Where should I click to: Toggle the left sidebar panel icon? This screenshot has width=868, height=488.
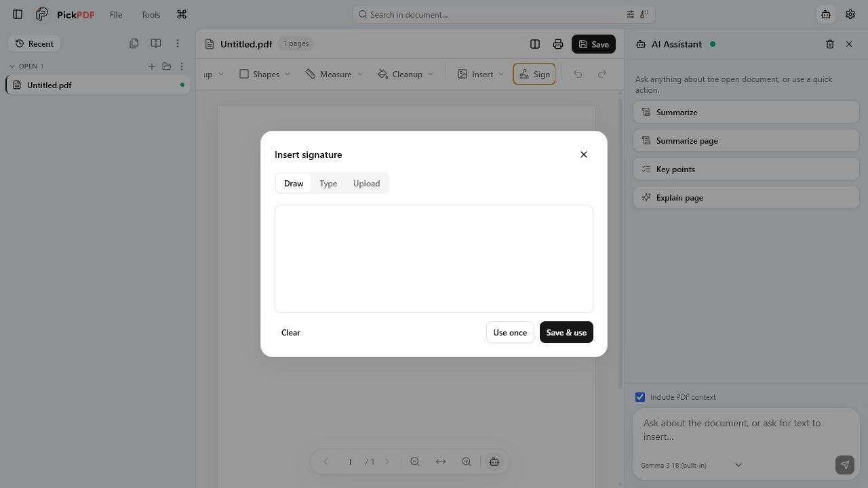[x=18, y=14]
